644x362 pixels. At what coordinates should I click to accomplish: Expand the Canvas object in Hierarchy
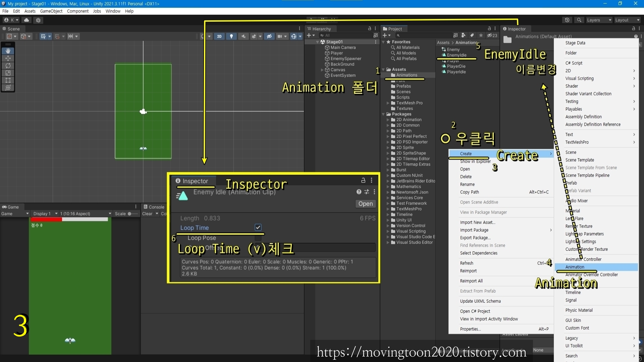tap(322, 70)
